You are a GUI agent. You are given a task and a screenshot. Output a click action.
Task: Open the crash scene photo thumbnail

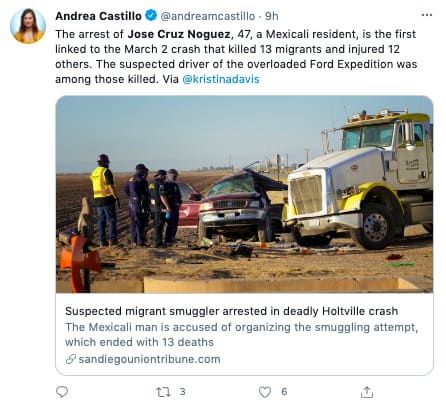pyautogui.click(x=244, y=194)
